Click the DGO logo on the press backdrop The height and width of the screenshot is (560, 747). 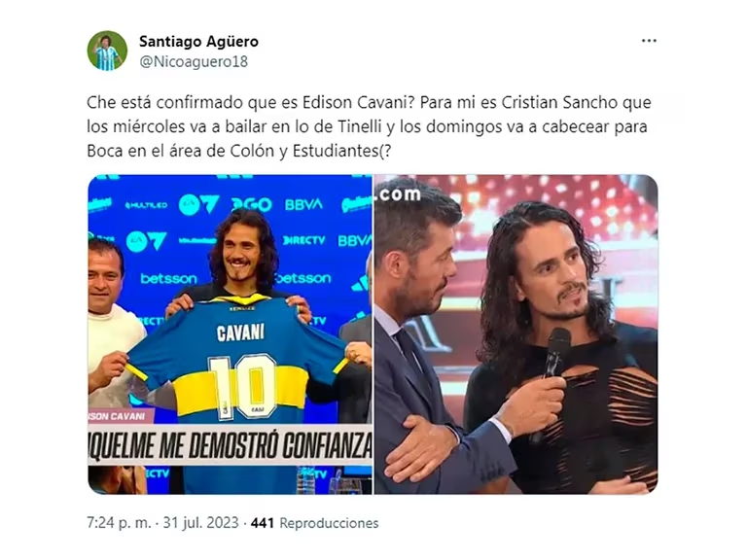251,205
